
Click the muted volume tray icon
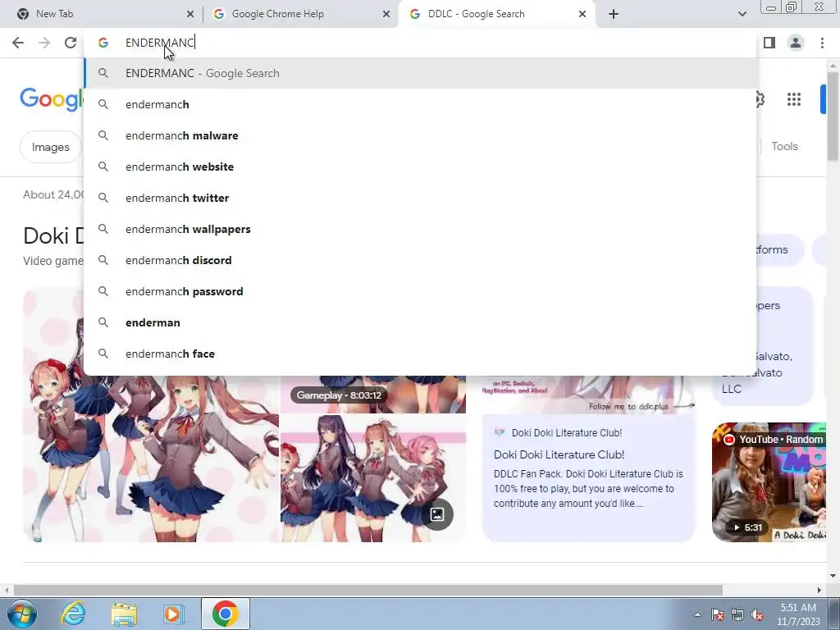(x=757, y=614)
